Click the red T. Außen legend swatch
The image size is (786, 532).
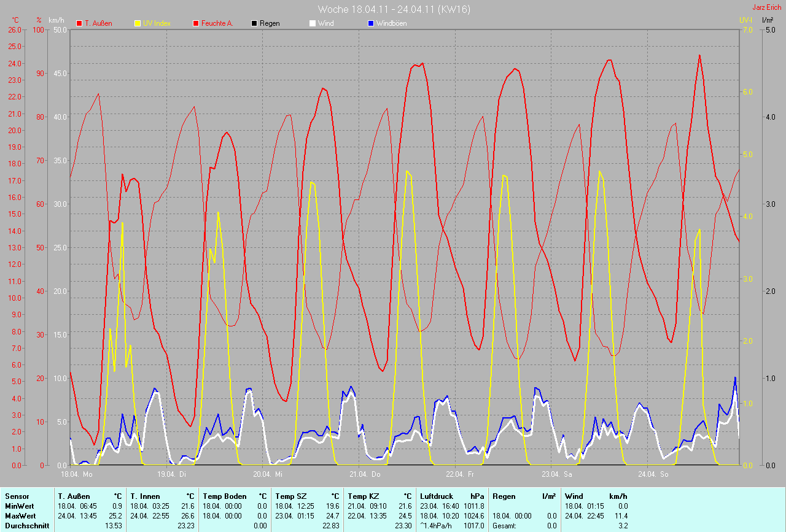pyautogui.click(x=79, y=23)
